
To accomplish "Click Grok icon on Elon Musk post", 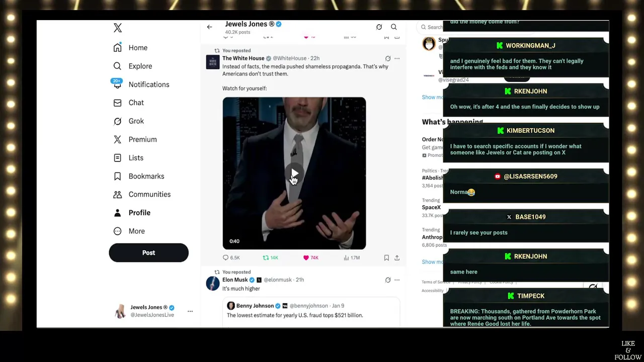I will (x=388, y=280).
